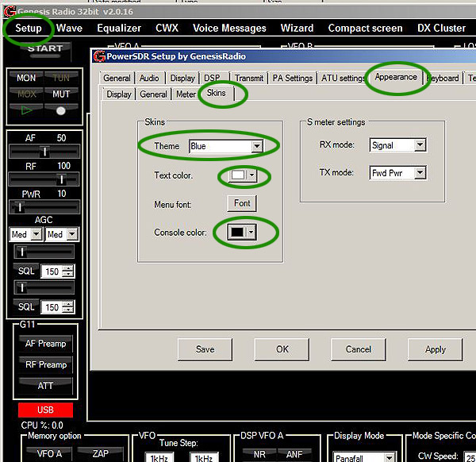
Task: Open the second AGC Med dropdown
Action: (x=62, y=234)
